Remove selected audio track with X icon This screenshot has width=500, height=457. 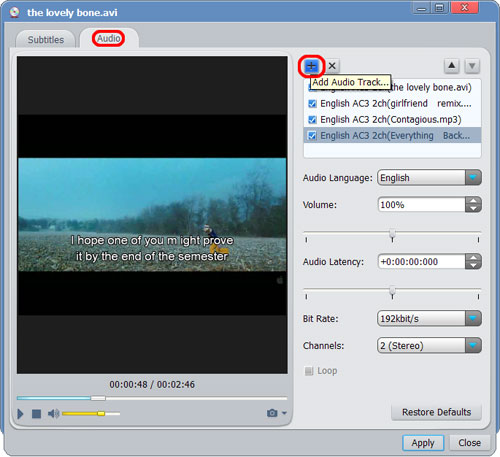coord(332,66)
